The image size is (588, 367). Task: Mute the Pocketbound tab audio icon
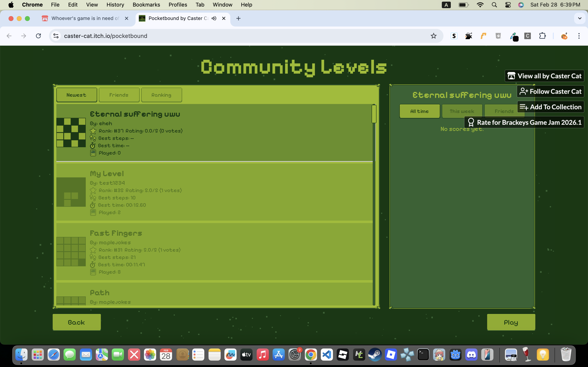[x=214, y=18]
